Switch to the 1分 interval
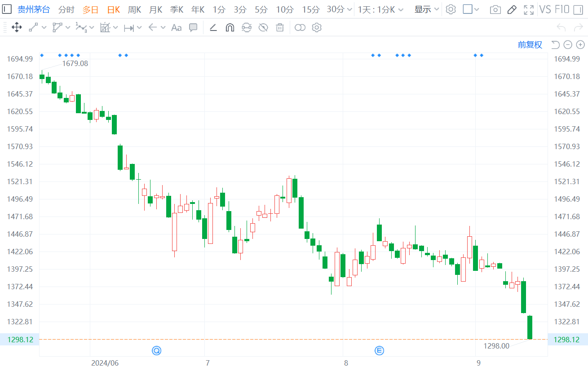Viewport: 588px width, 371px height. point(219,9)
